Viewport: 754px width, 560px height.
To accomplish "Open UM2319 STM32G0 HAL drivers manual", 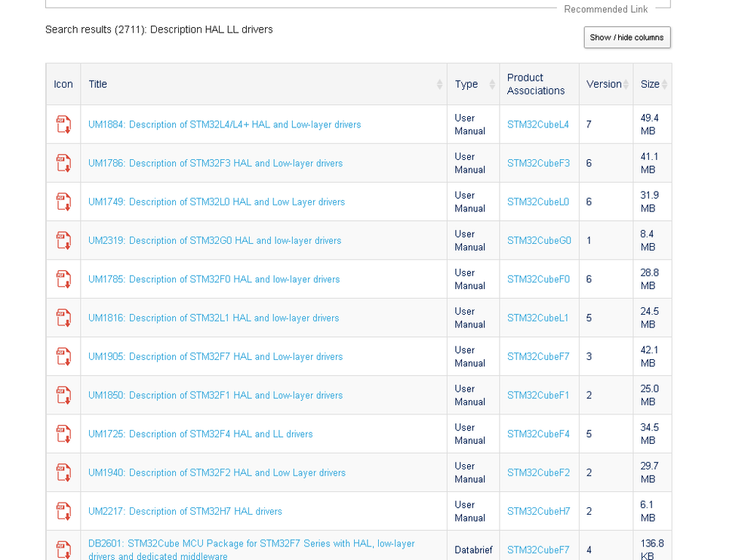I will [x=214, y=240].
